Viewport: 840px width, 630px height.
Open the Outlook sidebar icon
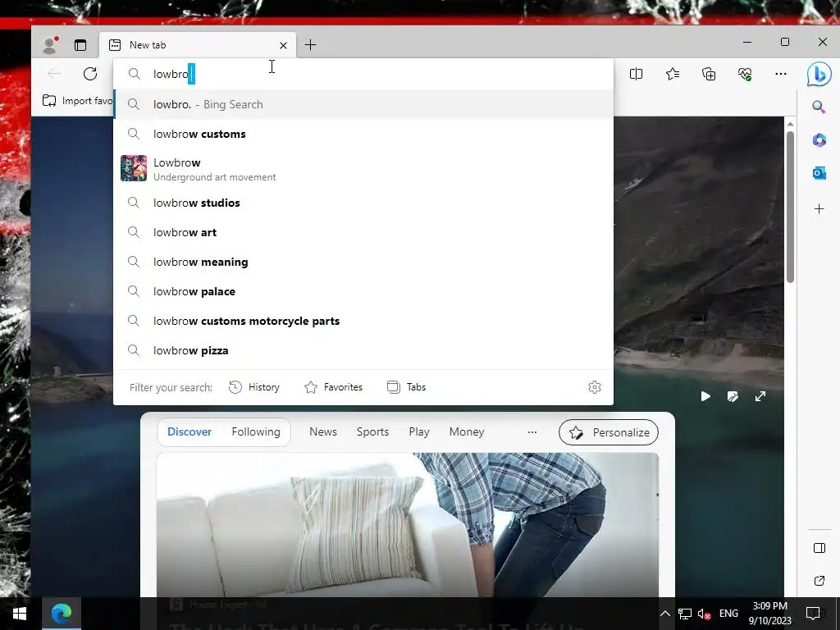click(x=819, y=174)
